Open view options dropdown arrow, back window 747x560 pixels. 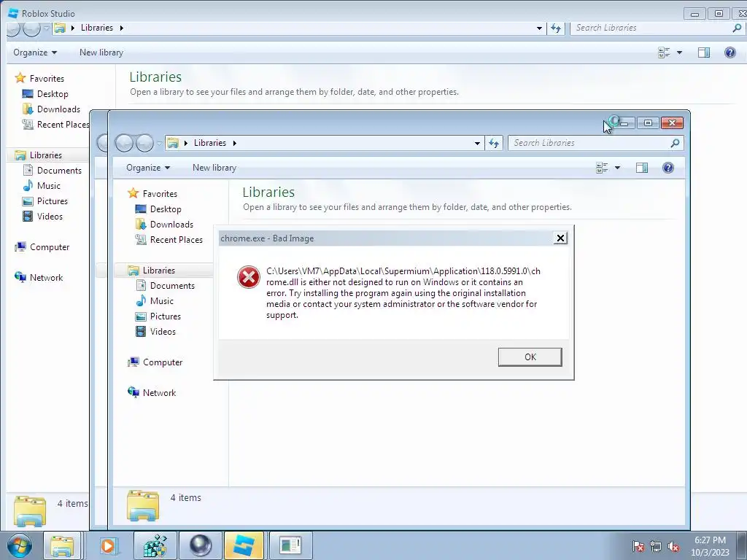pyautogui.click(x=679, y=52)
